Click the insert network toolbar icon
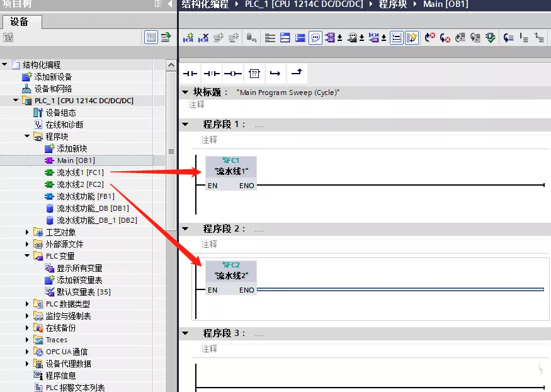The height and width of the screenshot is (392, 551). point(188,38)
